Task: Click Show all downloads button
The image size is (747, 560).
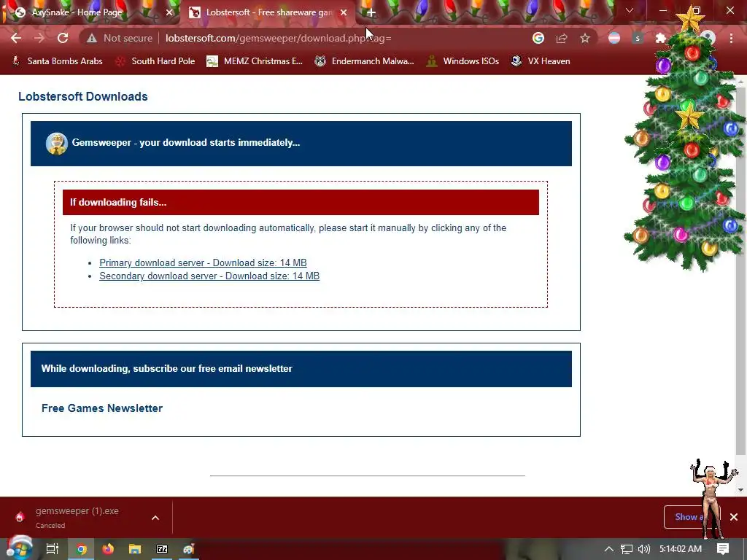Action: 691,517
